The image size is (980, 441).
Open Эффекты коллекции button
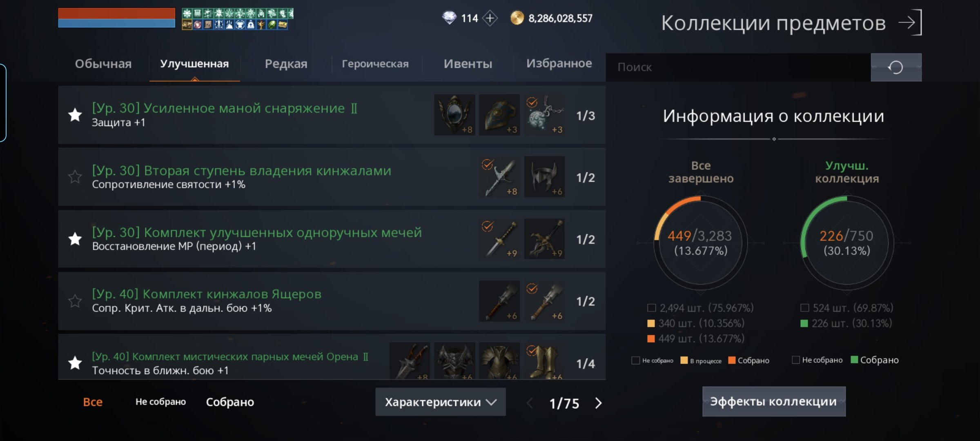[774, 401]
